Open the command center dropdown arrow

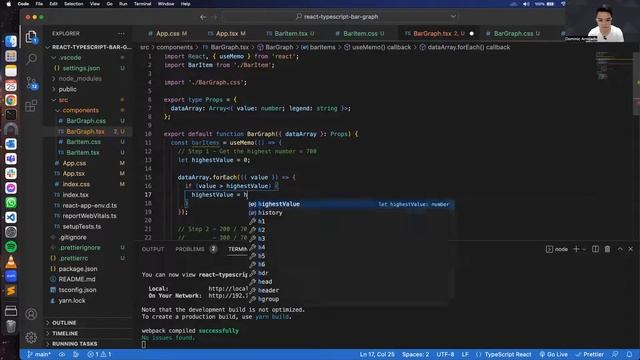[453, 17]
